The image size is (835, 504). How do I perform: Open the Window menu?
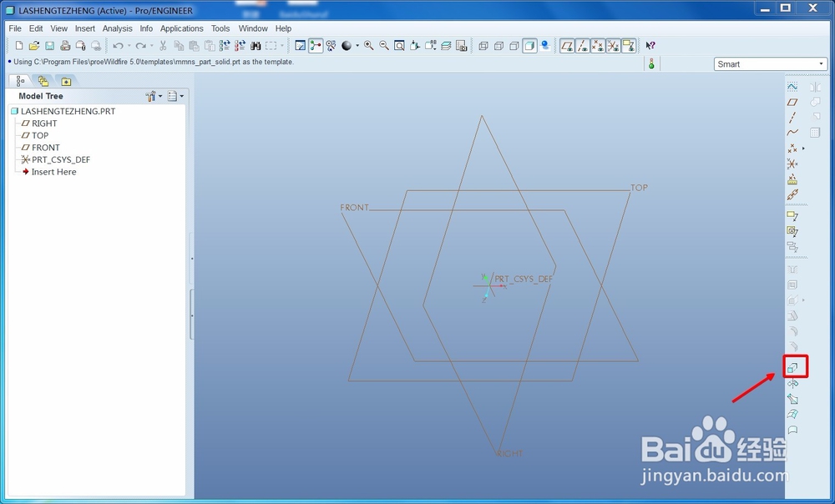(x=253, y=28)
